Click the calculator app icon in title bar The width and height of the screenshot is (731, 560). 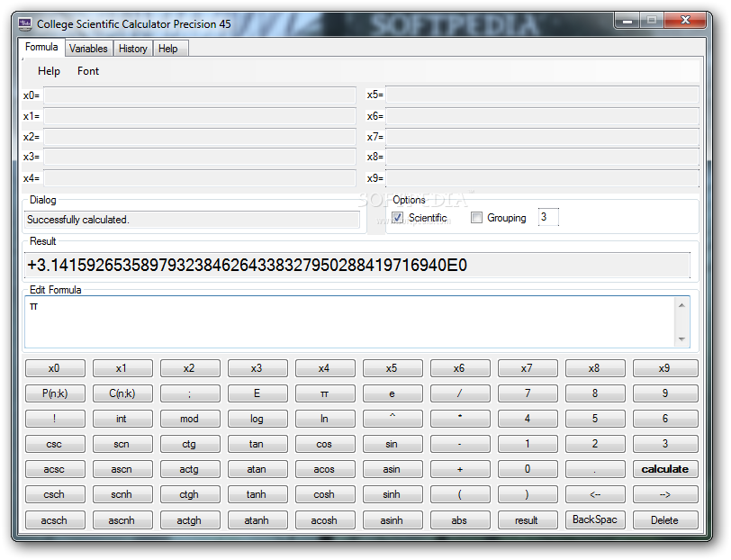coord(25,23)
